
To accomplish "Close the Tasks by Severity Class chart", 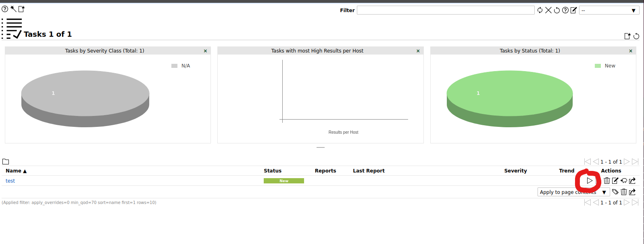I will (x=205, y=51).
